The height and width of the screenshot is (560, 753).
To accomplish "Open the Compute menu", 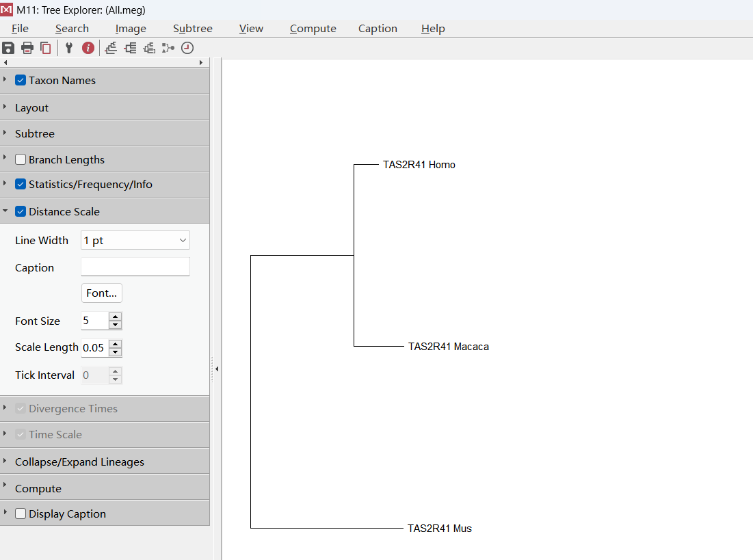I will (313, 28).
